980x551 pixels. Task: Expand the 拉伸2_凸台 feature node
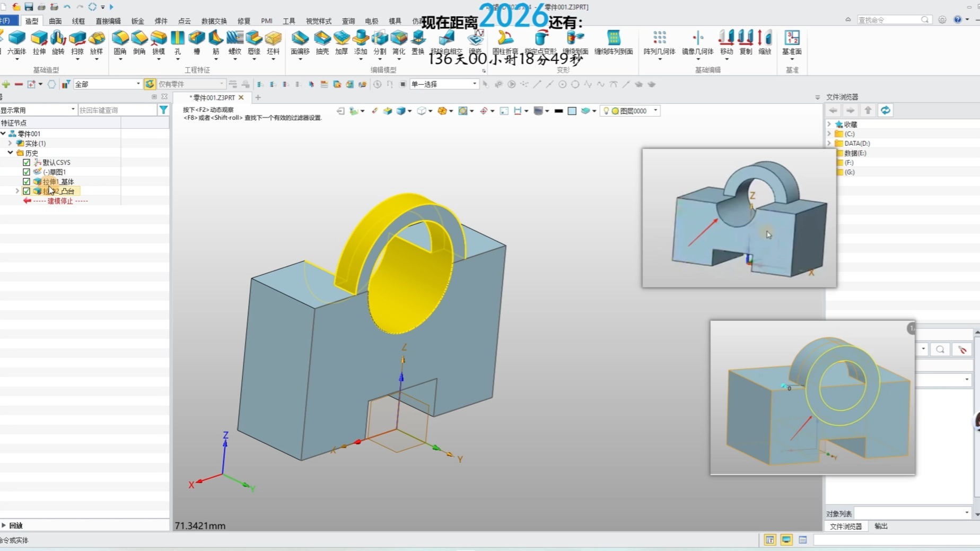(x=17, y=191)
